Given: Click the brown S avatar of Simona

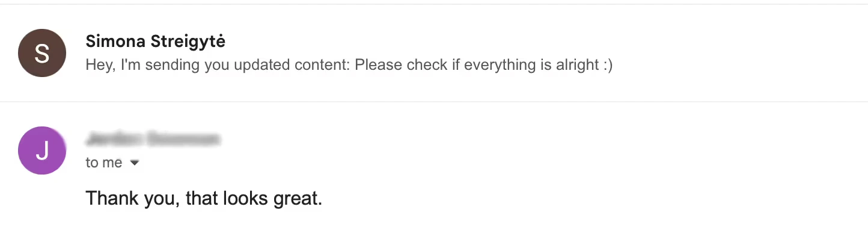Looking at the screenshot, I should (42, 53).
